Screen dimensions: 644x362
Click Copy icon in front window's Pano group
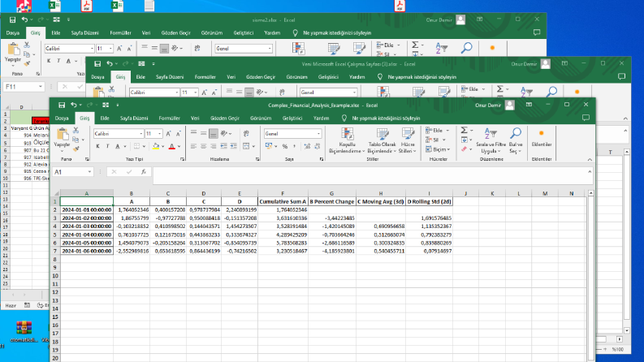tap(76, 140)
